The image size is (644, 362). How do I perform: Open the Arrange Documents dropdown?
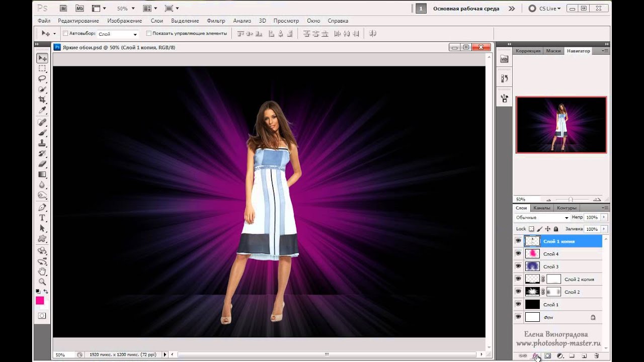coord(149,9)
